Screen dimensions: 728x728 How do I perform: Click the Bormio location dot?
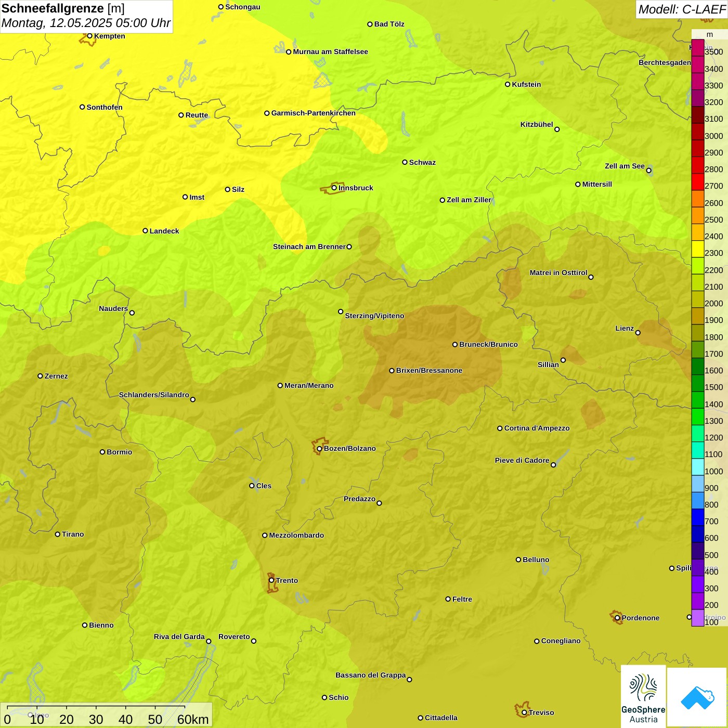pyautogui.click(x=102, y=452)
